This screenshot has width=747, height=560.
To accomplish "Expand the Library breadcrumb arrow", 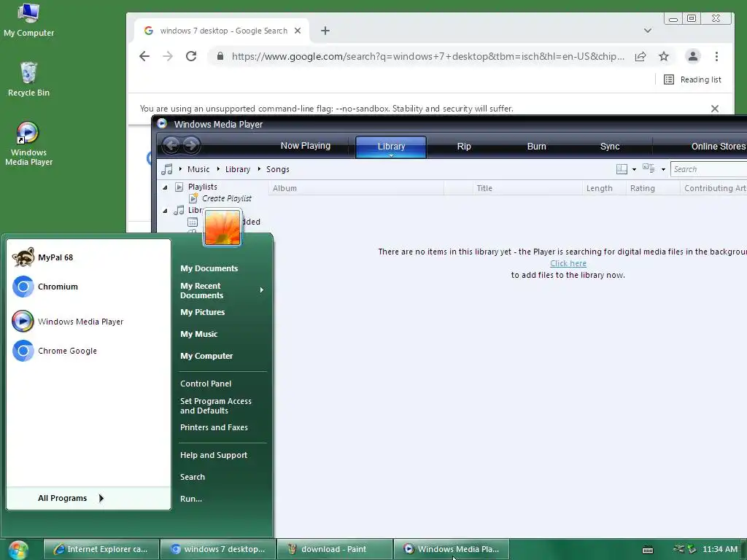I will [x=218, y=169].
